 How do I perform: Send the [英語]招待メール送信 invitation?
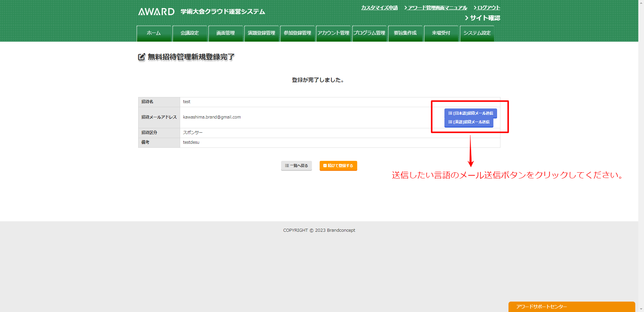pos(469,122)
